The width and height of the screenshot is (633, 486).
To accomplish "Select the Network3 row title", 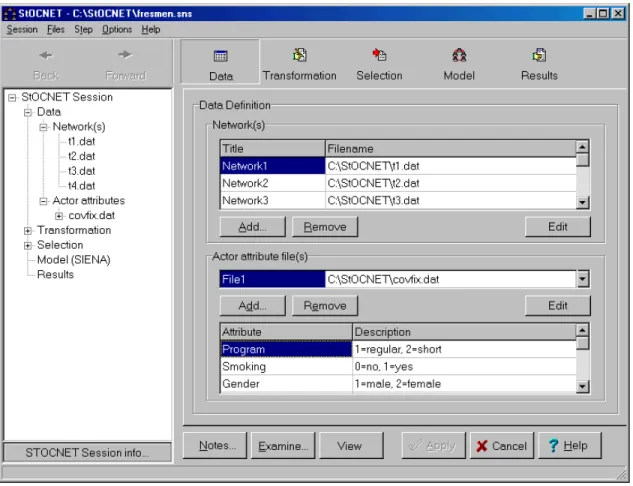I will [x=272, y=201].
